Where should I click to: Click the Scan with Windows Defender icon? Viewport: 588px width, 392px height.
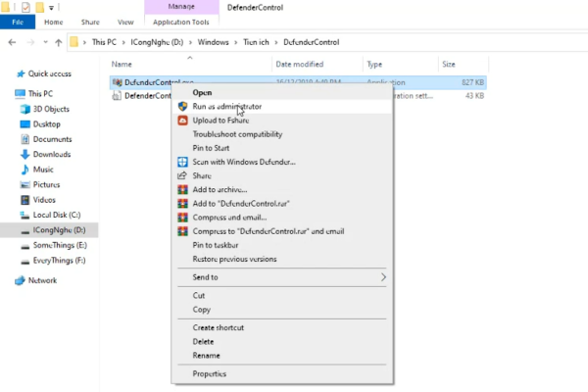tap(182, 162)
